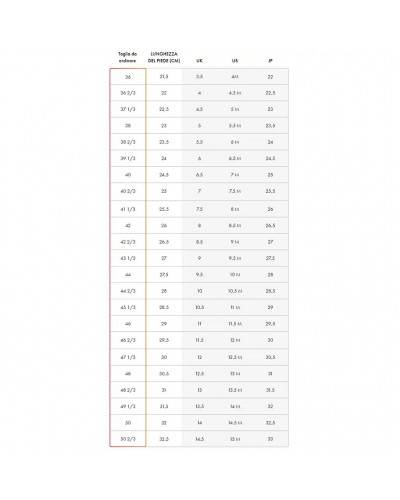
Task: Select the size 41 1/3 cell
Action: click(x=128, y=209)
